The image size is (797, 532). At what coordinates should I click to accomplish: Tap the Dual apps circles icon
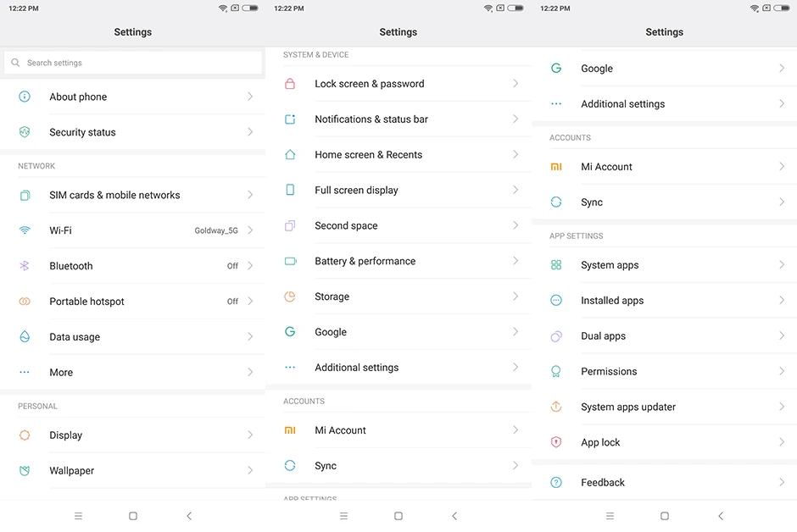coord(556,336)
